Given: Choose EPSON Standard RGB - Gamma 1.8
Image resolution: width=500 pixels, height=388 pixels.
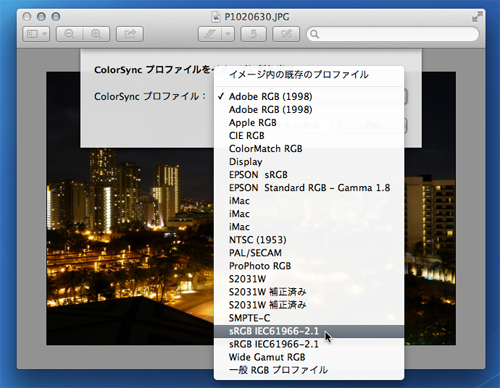Looking at the screenshot, I should point(309,187).
